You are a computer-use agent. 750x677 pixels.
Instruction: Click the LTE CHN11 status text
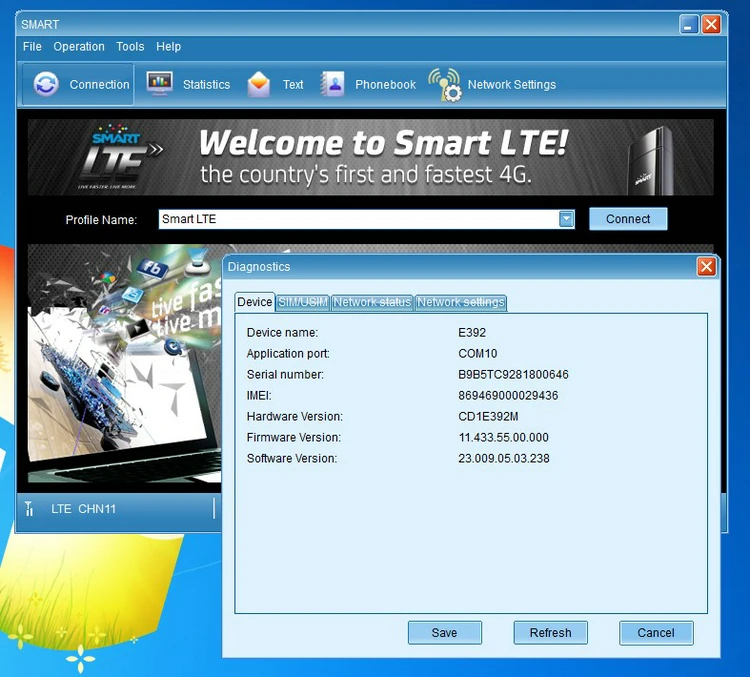click(x=83, y=509)
